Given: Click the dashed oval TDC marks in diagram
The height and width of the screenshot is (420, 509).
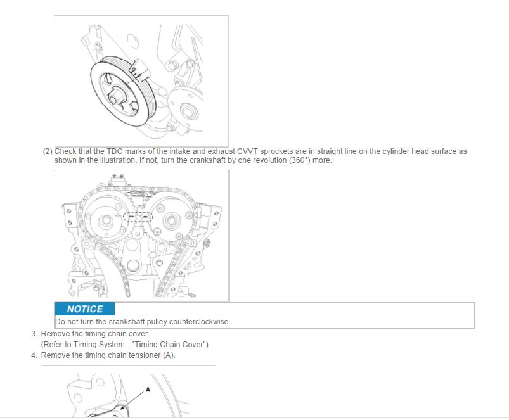Looking at the screenshot, I should pyautogui.click(x=138, y=217).
